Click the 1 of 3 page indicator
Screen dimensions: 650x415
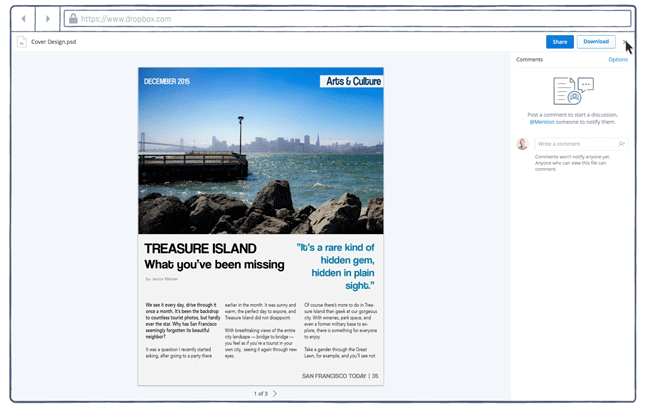point(259,394)
